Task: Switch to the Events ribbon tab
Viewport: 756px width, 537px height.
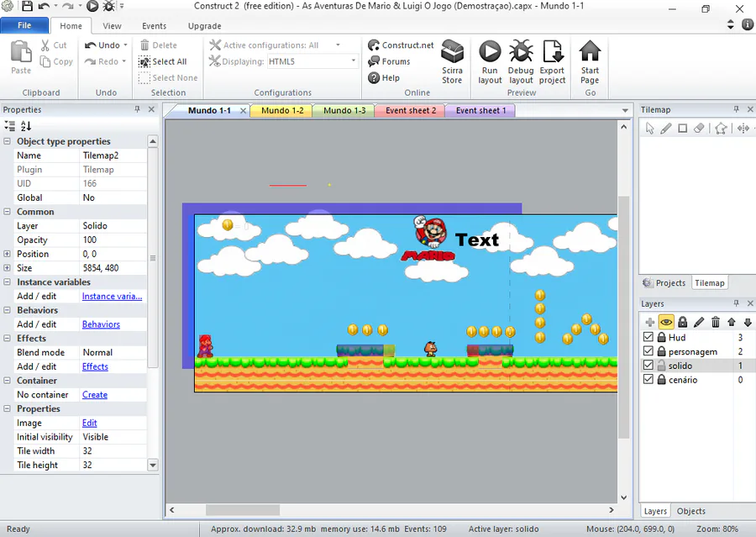Action: coord(154,26)
